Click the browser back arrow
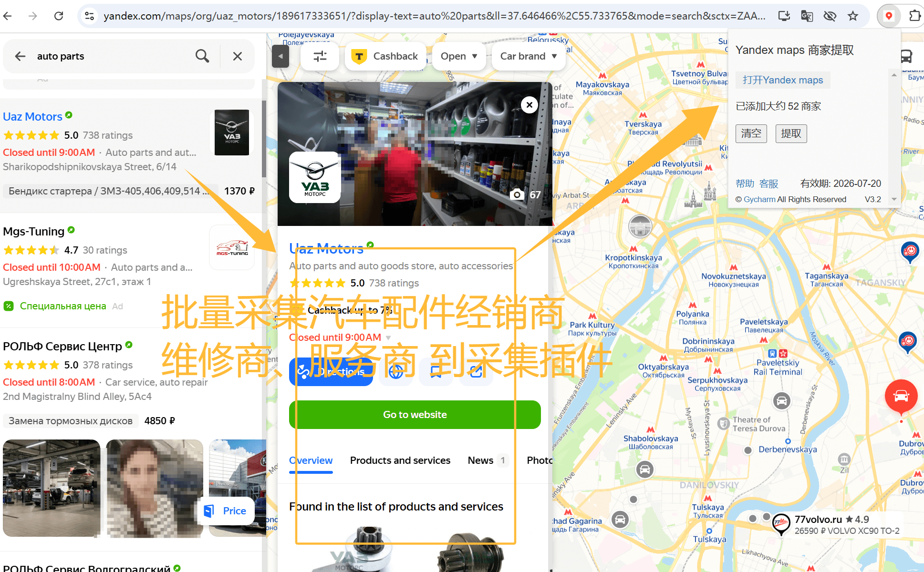924x572 pixels. pos(7,16)
